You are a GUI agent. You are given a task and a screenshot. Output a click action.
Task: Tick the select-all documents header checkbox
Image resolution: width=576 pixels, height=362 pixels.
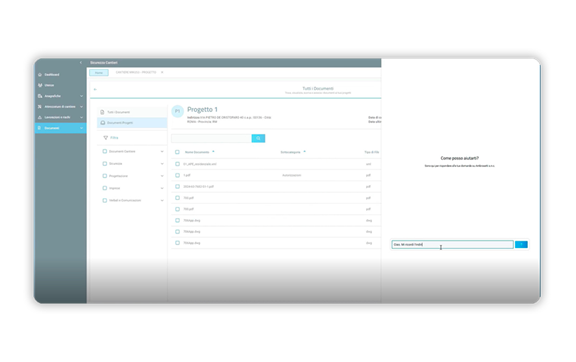point(177,152)
